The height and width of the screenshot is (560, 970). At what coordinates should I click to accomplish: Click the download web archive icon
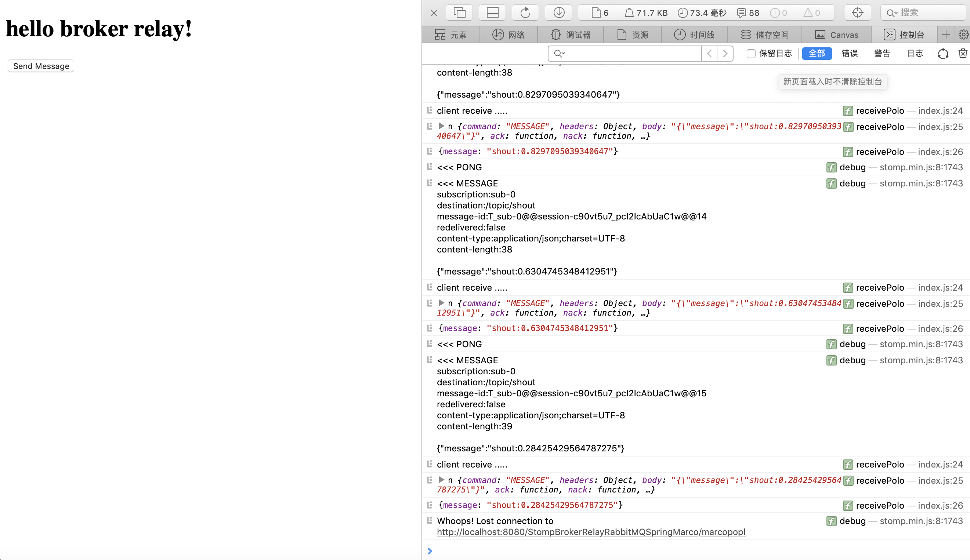(559, 13)
